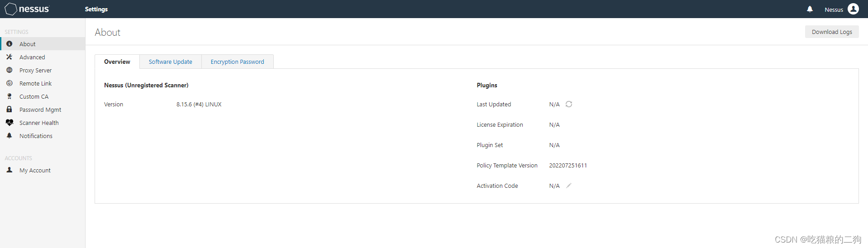The height and width of the screenshot is (248, 868).
Task: Click the Proxy Server globe icon
Action: pyautogui.click(x=9, y=70)
